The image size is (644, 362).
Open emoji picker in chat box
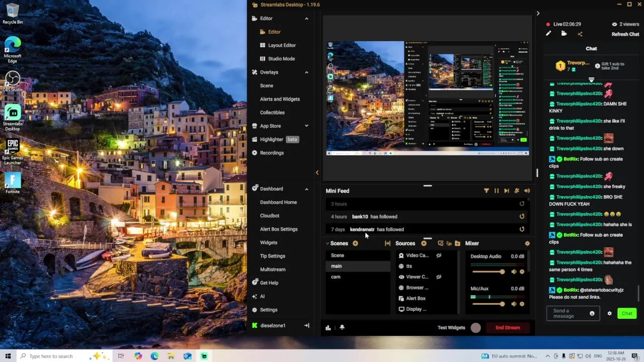point(592,313)
